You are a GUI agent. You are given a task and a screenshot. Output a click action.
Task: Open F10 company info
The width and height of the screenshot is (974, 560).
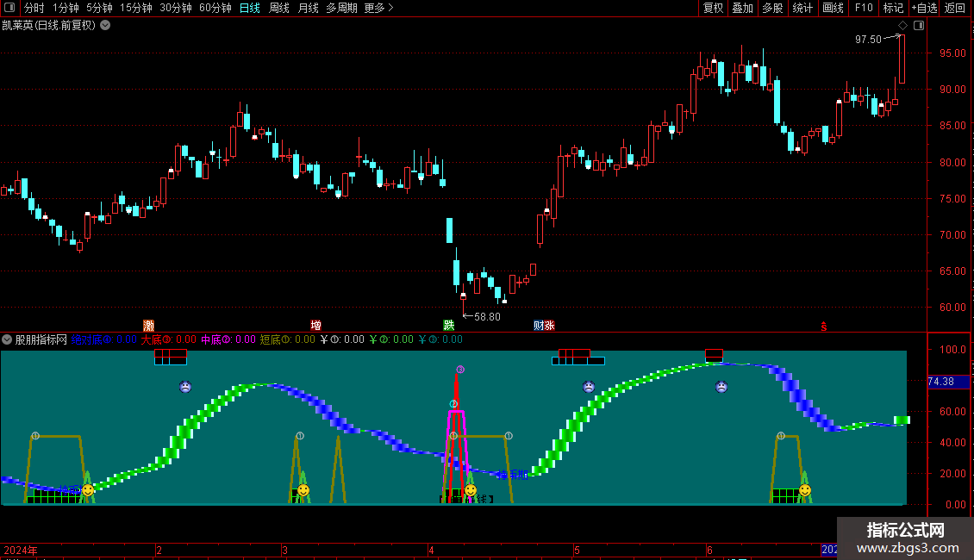864,8
